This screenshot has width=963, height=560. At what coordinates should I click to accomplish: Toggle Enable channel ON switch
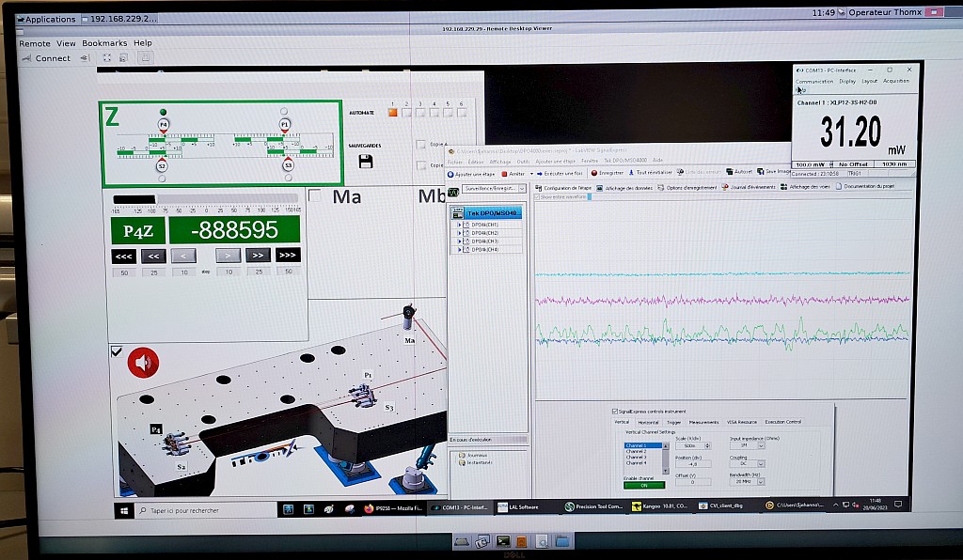(x=644, y=485)
